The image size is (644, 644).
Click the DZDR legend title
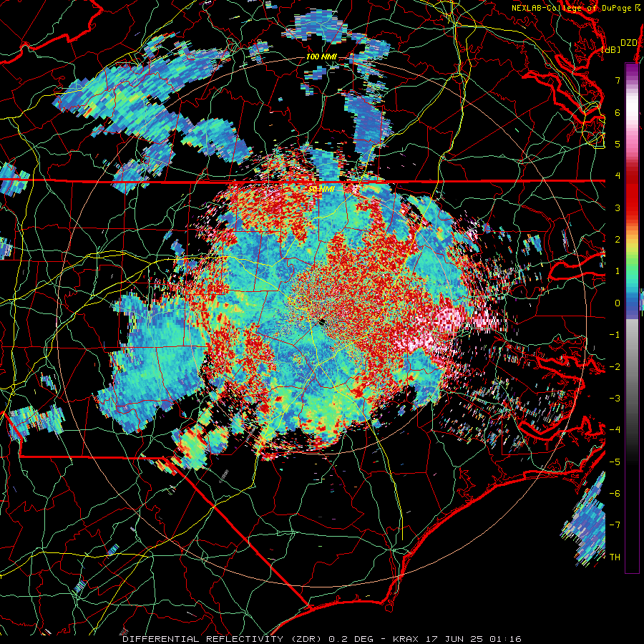(628, 43)
